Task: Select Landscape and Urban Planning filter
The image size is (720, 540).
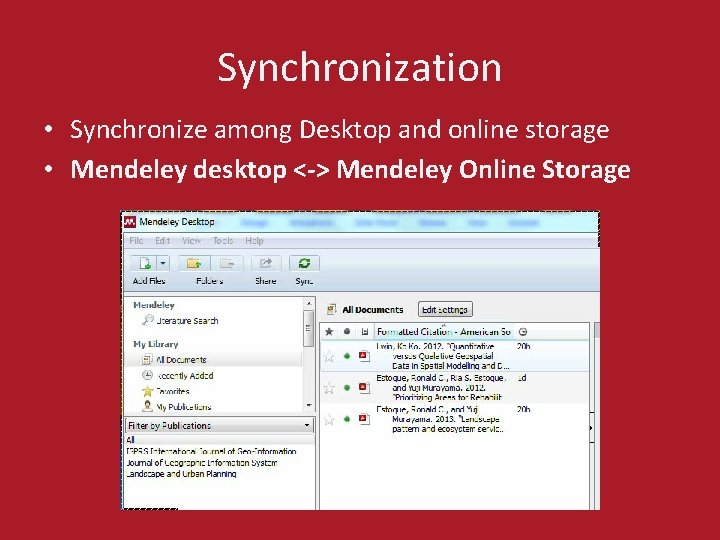Action: coord(181,474)
